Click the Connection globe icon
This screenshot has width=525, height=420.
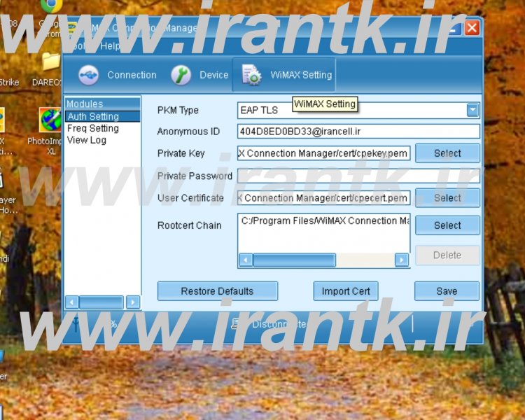point(89,75)
